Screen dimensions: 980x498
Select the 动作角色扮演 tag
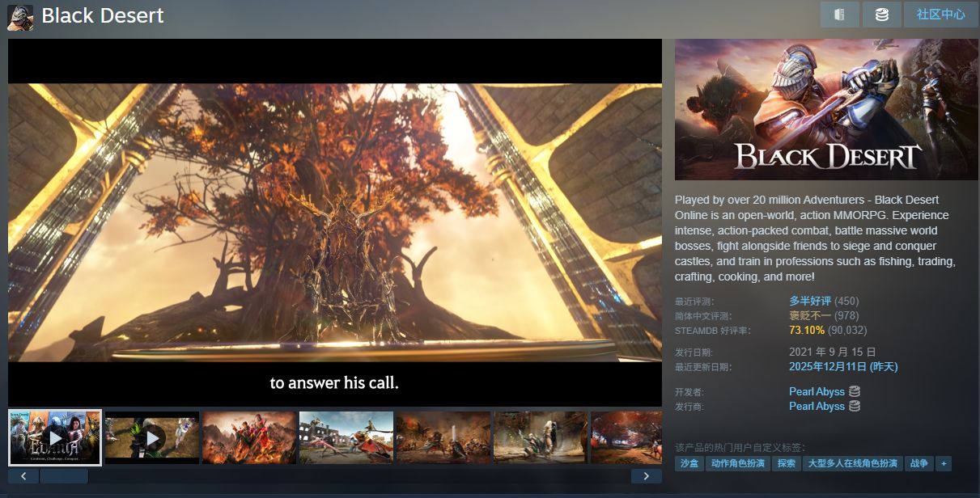[x=738, y=464]
